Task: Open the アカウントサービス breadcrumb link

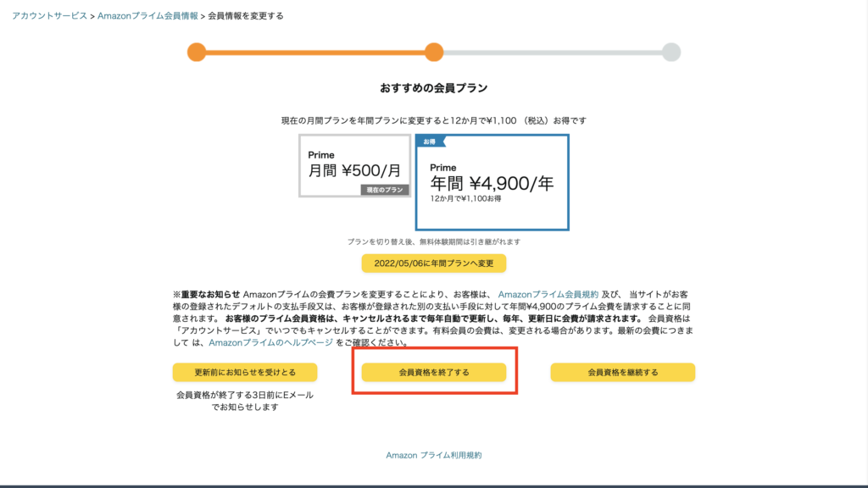Action: coord(49,16)
